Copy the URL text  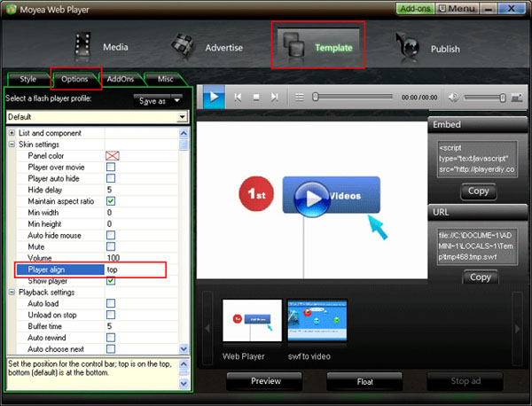pos(480,277)
